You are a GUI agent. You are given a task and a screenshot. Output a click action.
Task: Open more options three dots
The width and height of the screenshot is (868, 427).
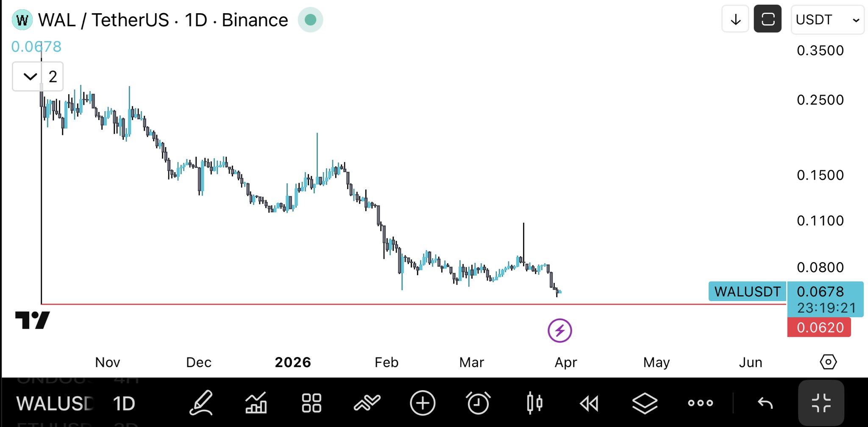click(x=700, y=403)
